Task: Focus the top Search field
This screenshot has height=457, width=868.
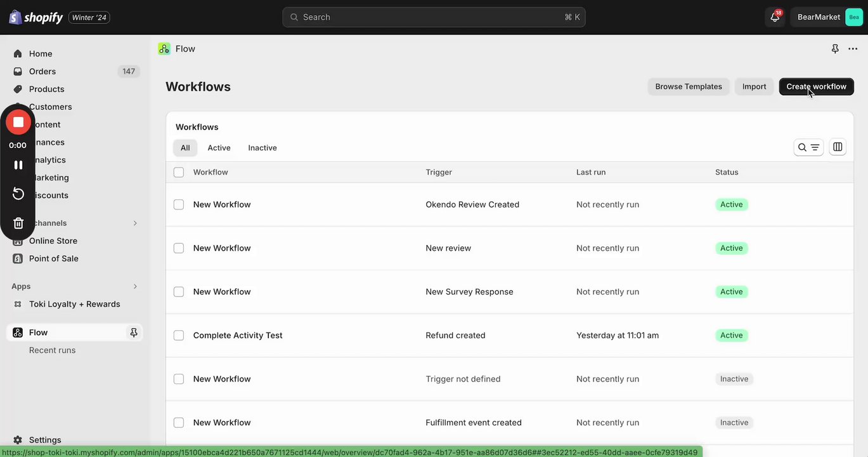Action: pos(434,17)
